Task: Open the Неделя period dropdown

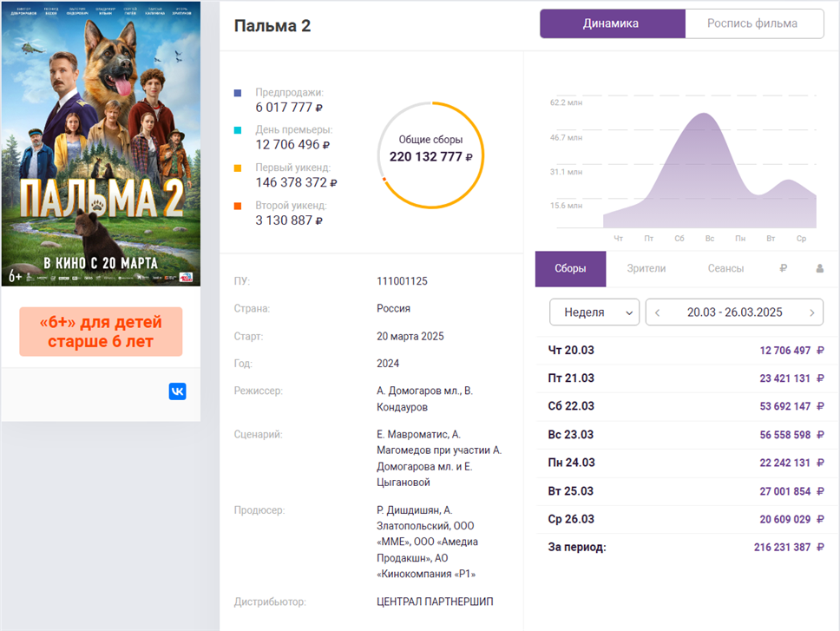Action: pos(594,312)
